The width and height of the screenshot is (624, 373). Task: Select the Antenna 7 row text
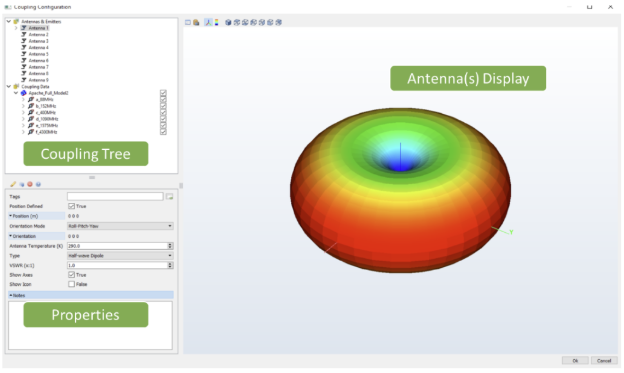38,67
